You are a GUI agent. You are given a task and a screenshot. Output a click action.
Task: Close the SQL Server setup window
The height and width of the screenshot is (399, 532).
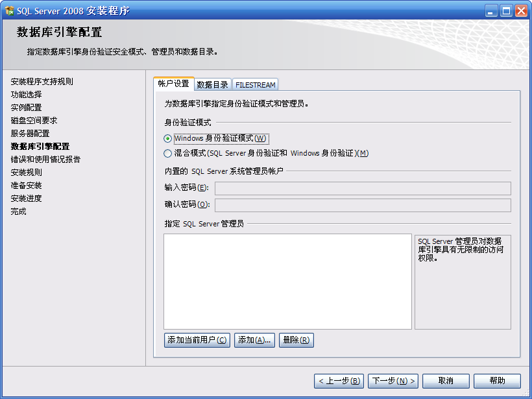pos(520,10)
